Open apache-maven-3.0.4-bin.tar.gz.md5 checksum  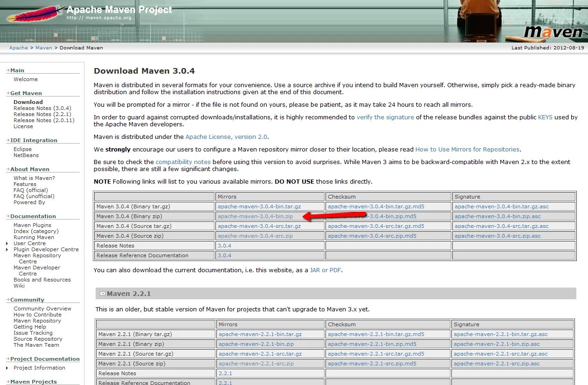pos(376,206)
